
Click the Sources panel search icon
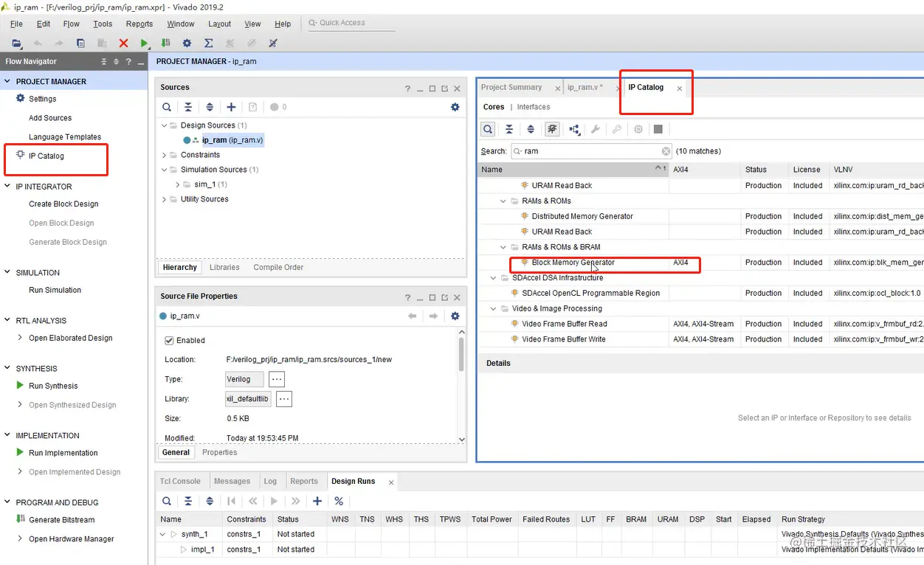click(167, 107)
